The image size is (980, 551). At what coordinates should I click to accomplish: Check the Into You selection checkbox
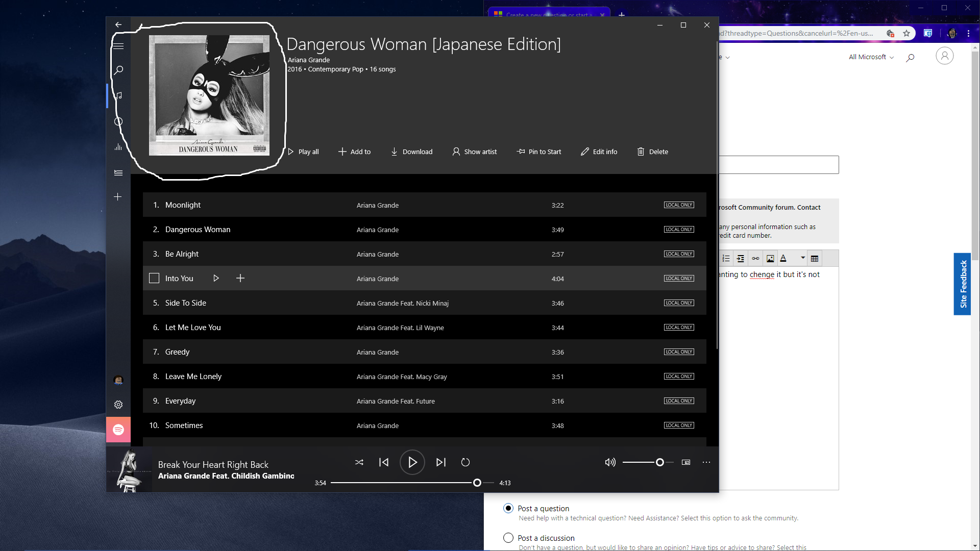[x=154, y=278]
